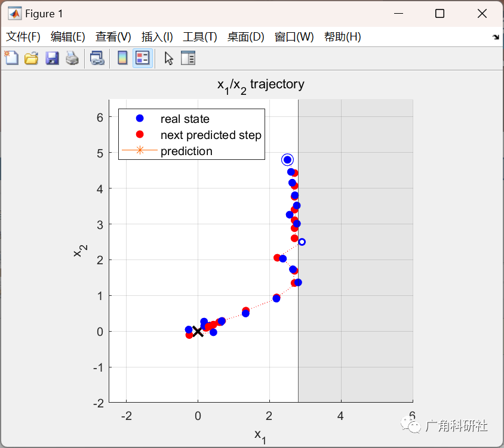
Task: Click the x-axis tick label 4
Action: click(340, 416)
